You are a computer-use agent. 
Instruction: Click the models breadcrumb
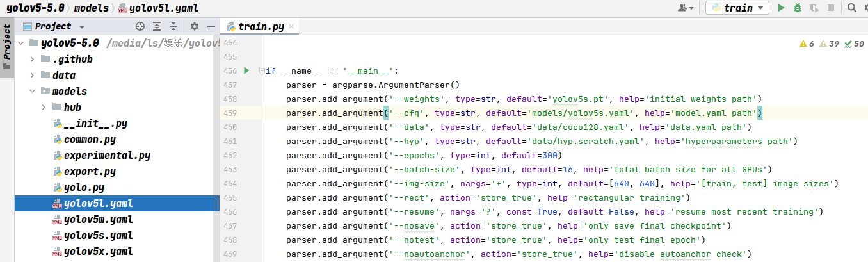click(x=91, y=8)
